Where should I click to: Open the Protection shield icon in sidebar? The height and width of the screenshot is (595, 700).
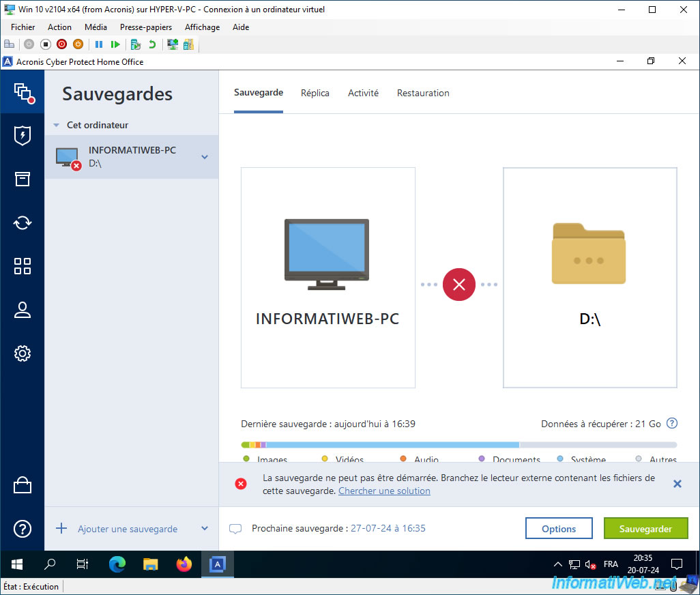coord(23,136)
